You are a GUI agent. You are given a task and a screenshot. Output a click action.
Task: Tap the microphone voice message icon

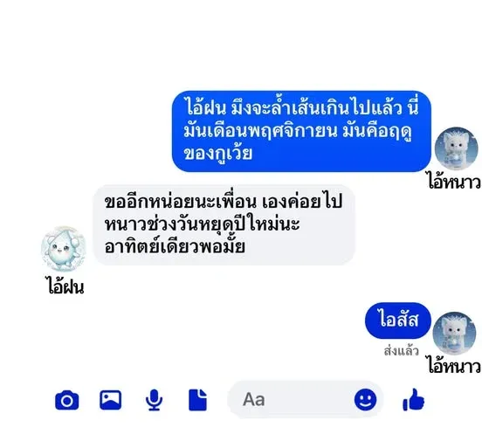click(x=154, y=400)
